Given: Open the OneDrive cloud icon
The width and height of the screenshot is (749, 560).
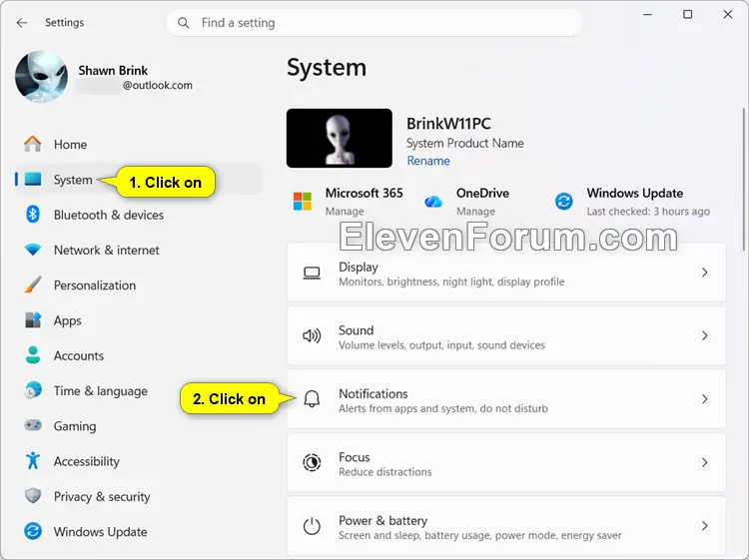Looking at the screenshot, I should [x=433, y=202].
